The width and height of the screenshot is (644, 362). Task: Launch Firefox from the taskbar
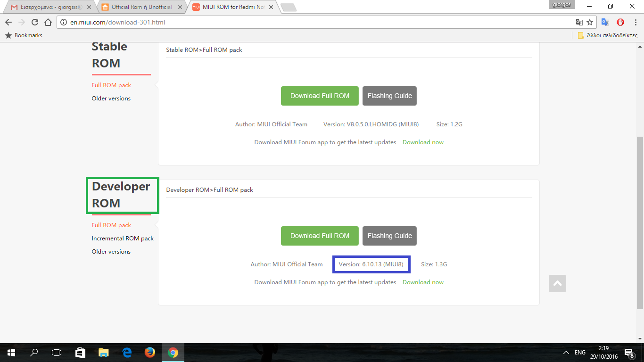coord(149,353)
